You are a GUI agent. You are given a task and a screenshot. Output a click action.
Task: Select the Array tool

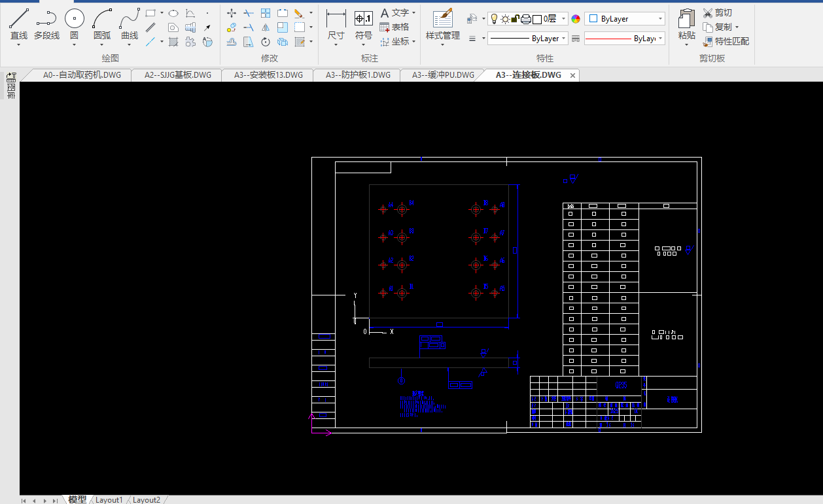pyautogui.click(x=266, y=12)
